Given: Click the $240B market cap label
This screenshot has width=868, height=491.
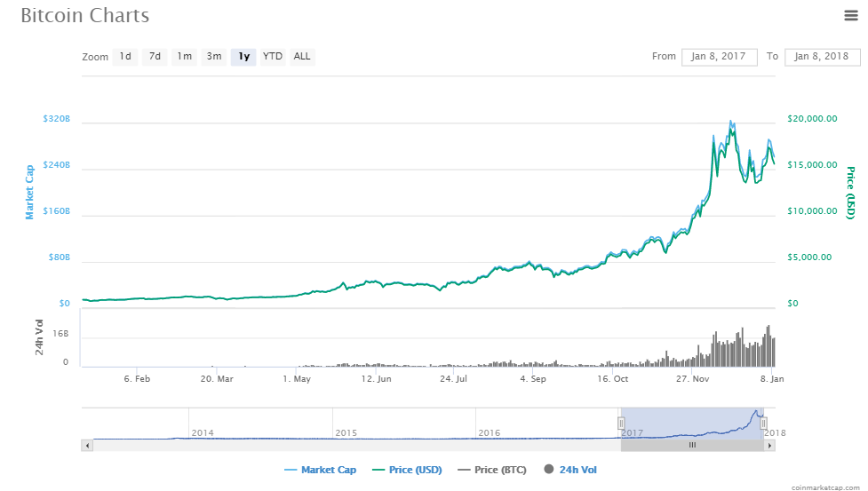Looking at the screenshot, I should pos(57,165).
